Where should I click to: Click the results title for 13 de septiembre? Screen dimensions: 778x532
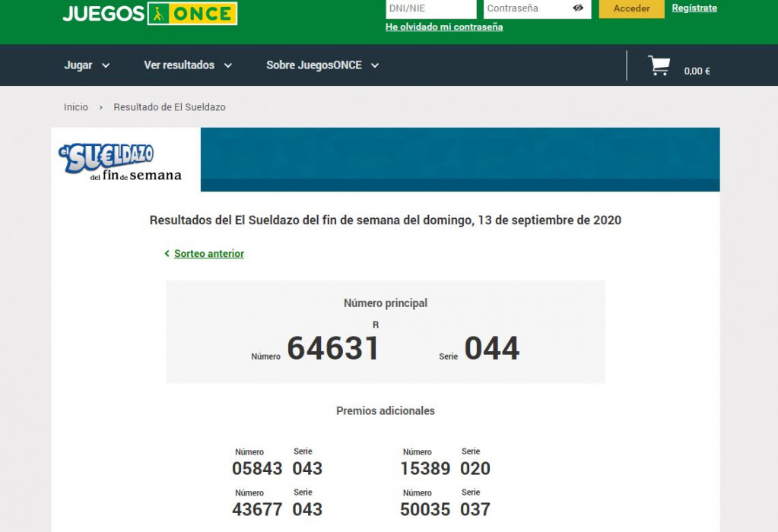click(x=386, y=220)
